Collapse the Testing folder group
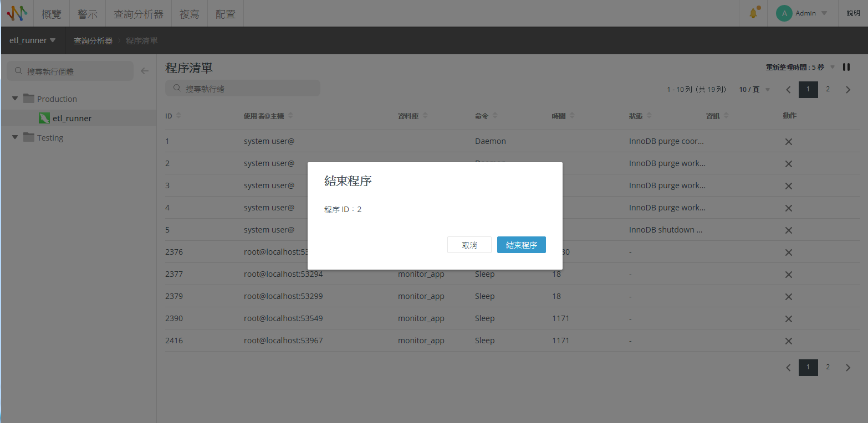The image size is (868, 423). tap(15, 138)
